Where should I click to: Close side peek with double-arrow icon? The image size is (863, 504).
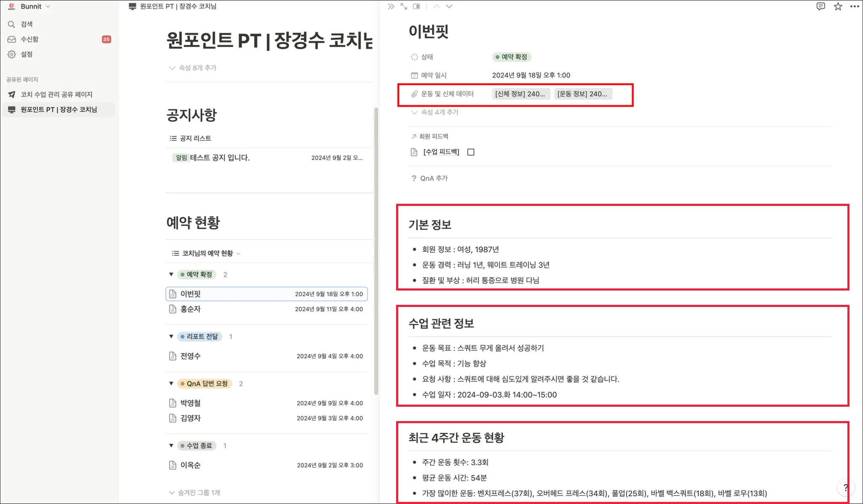click(x=391, y=6)
